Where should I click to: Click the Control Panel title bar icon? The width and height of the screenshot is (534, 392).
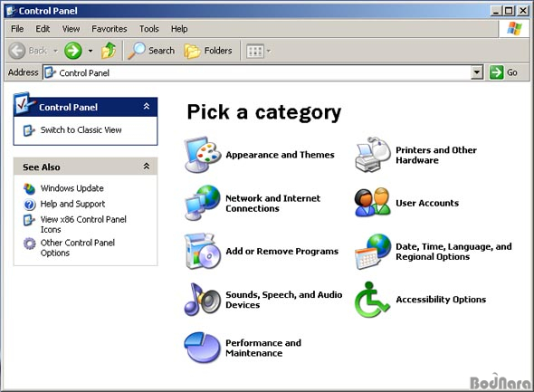pyautogui.click(x=11, y=11)
